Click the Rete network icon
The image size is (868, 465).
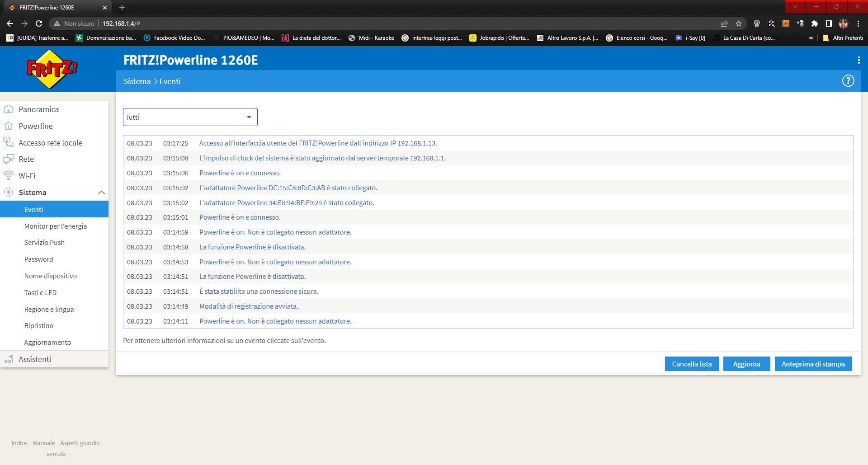(9, 159)
